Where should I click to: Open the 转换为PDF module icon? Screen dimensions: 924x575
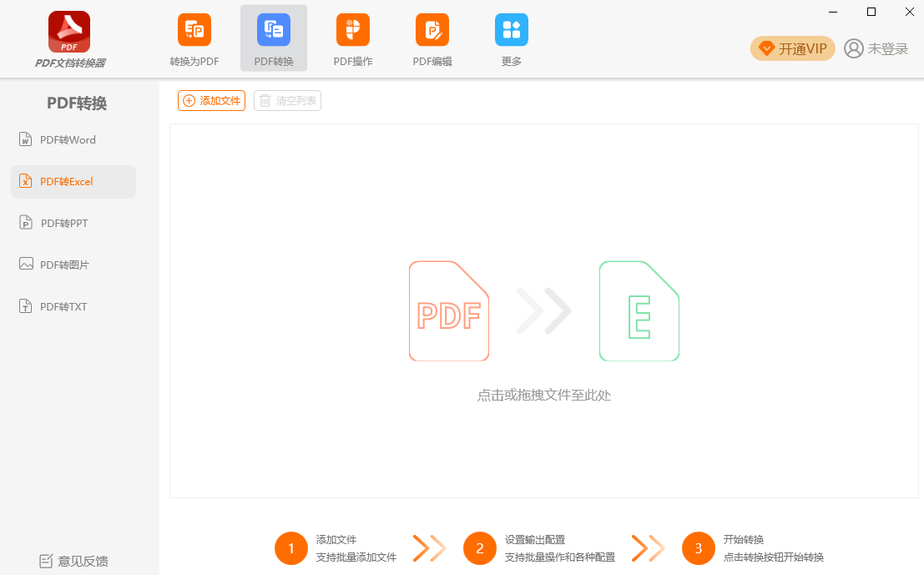click(194, 30)
